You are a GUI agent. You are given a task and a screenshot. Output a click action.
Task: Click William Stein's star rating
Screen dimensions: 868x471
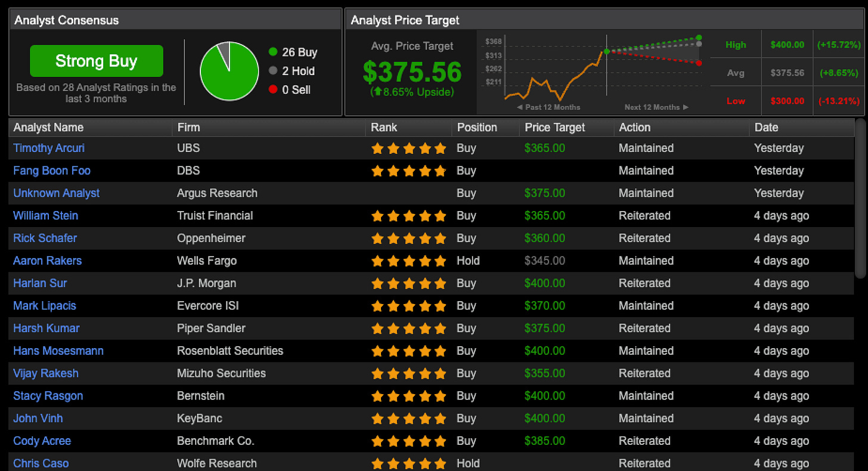[x=408, y=215]
